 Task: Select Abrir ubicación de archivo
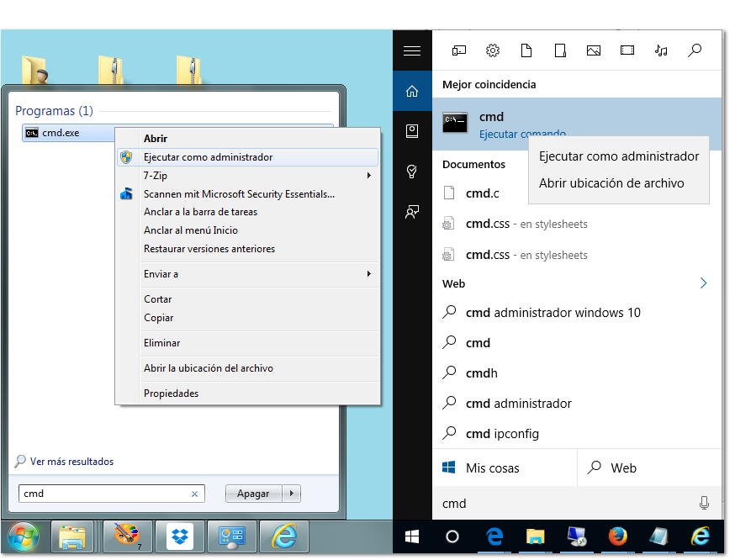coord(611,183)
